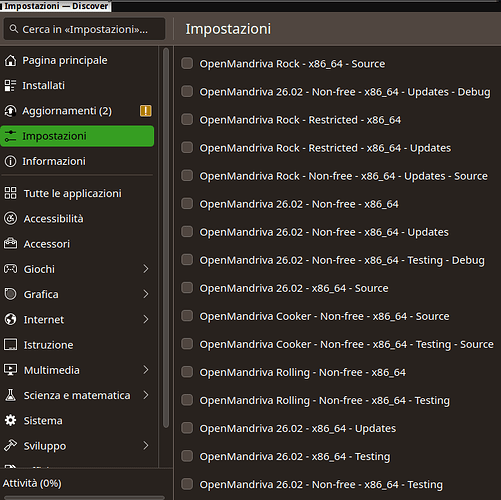Image resolution: width=501 pixels, height=500 pixels.
Task: Click the search magnifier icon
Action: pos(14,29)
